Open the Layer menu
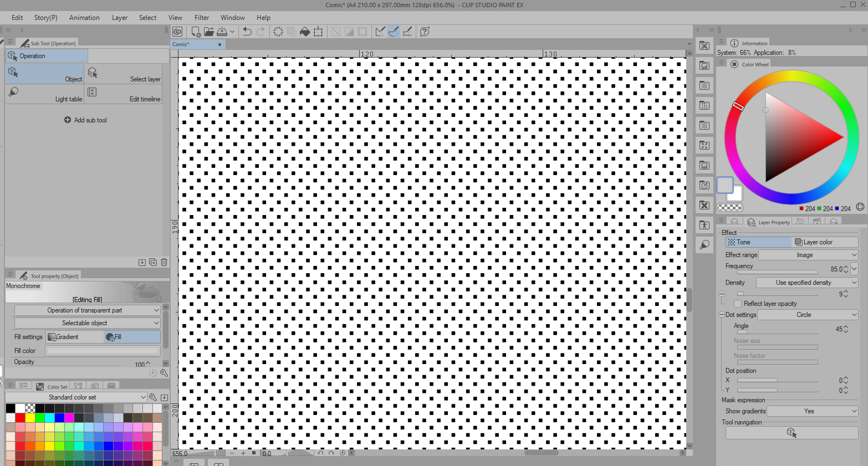868x466 pixels. point(120,18)
